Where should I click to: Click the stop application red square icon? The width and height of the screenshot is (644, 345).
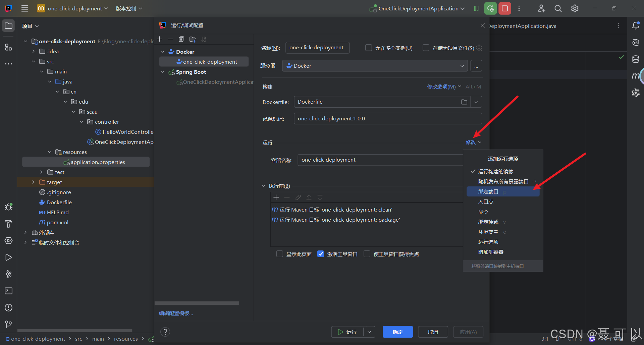click(504, 8)
